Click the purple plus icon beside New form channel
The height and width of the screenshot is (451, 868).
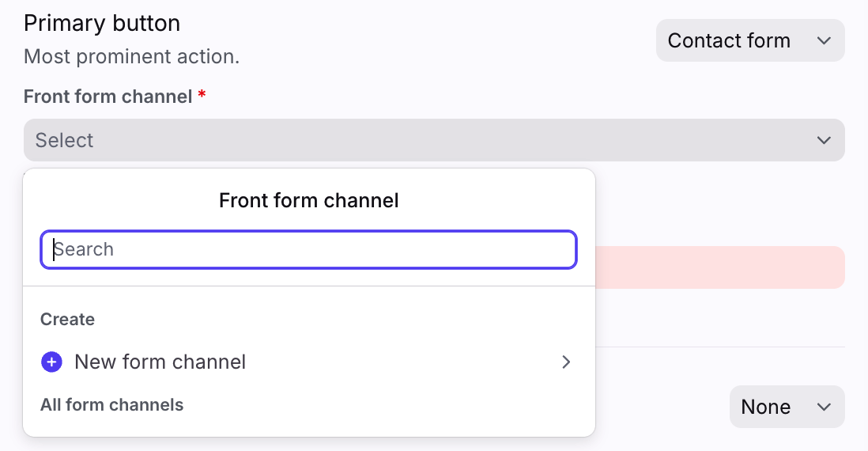coord(51,362)
